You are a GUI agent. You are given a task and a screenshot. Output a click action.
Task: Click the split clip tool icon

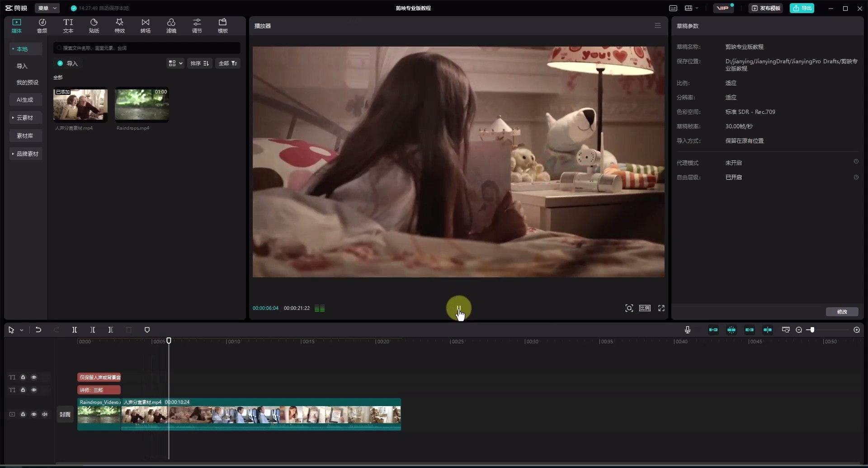[75, 330]
